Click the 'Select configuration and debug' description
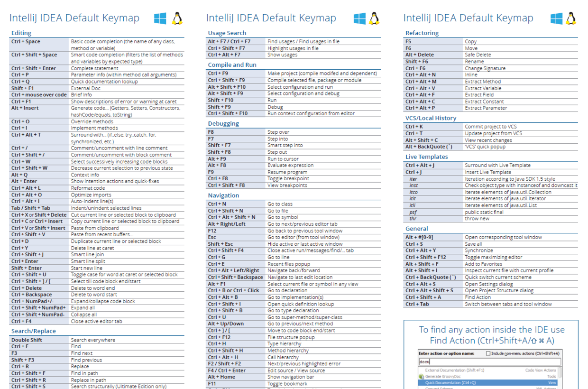 (303, 94)
